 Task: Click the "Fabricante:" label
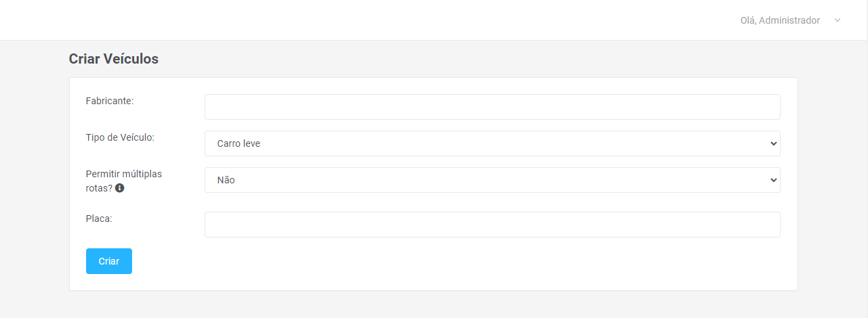click(x=110, y=101)
